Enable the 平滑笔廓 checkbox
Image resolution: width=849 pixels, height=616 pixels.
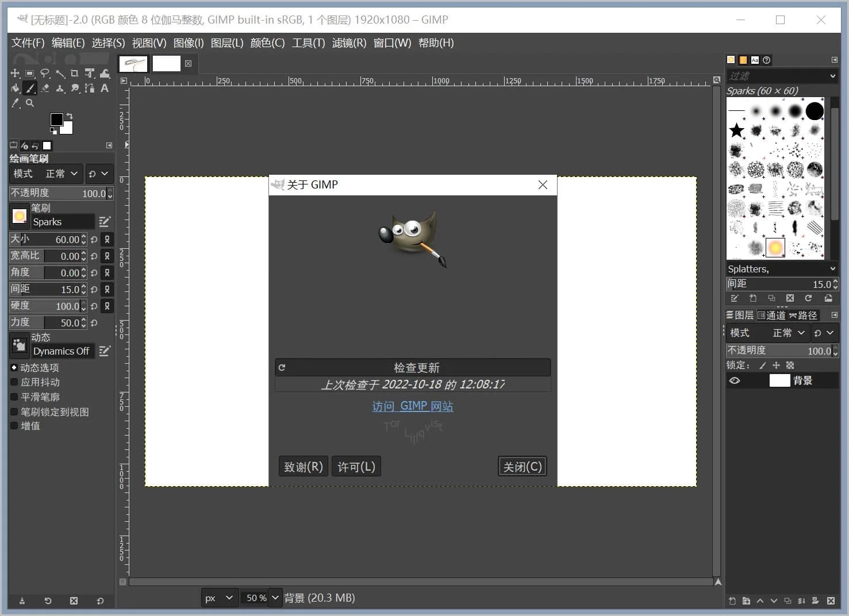(14, 397)
